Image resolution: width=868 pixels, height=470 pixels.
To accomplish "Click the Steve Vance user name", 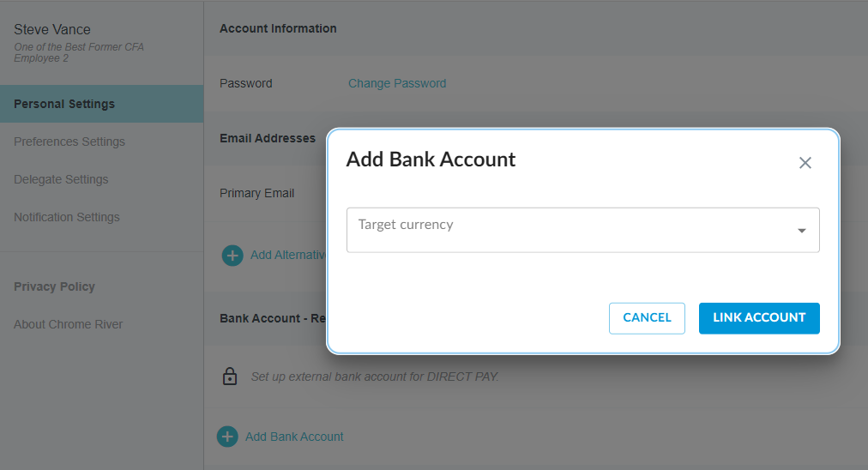I will [52, 29].
